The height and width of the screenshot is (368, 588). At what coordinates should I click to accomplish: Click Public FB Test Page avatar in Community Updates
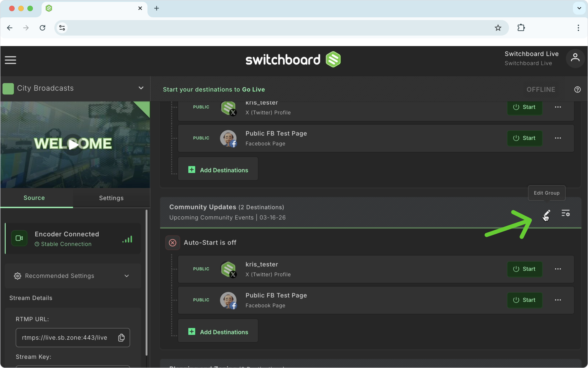[228, 300]
